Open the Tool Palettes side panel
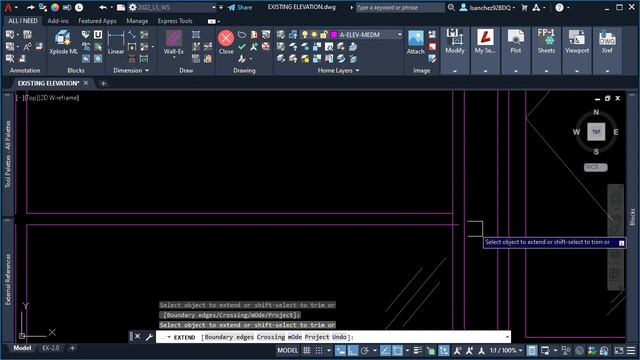 point(8,154)
